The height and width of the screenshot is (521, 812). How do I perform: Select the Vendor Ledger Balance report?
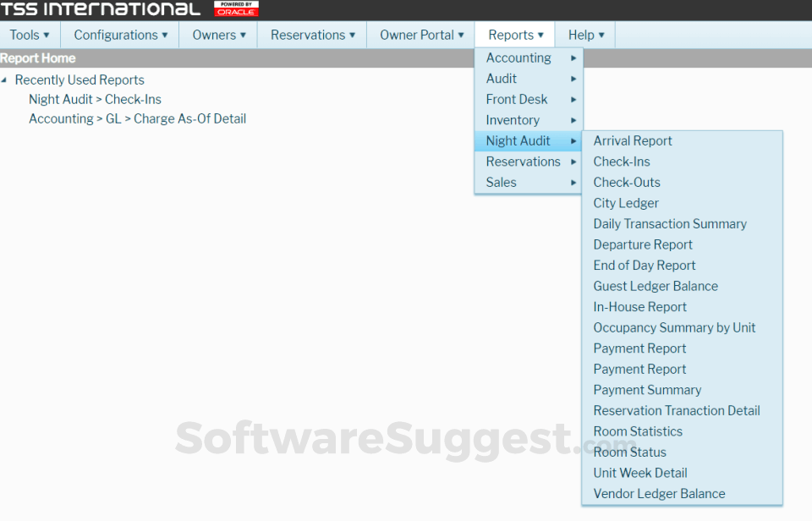(659, 493)
